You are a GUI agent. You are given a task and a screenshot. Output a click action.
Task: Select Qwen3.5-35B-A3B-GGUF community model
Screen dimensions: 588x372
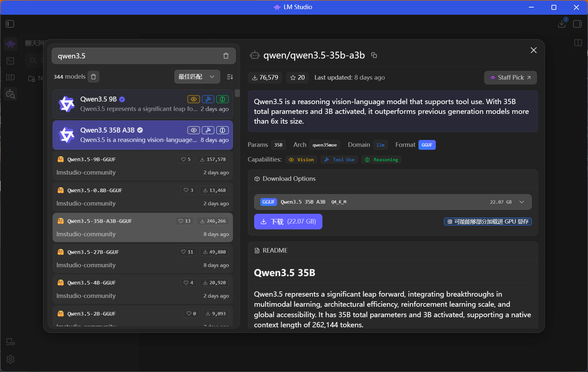pyautogui.click(x=143, y=227)
